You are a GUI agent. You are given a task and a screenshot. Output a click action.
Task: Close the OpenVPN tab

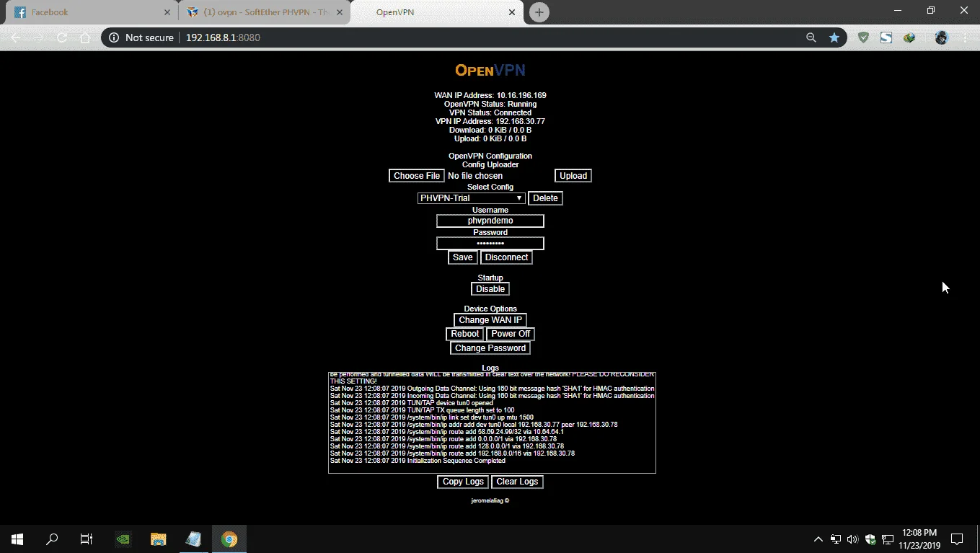(x=512, y=12)
